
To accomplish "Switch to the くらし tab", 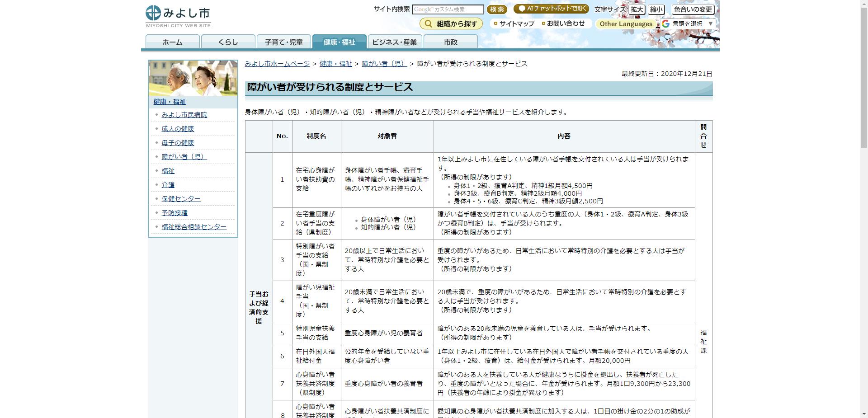I will (x=228, y=42).
